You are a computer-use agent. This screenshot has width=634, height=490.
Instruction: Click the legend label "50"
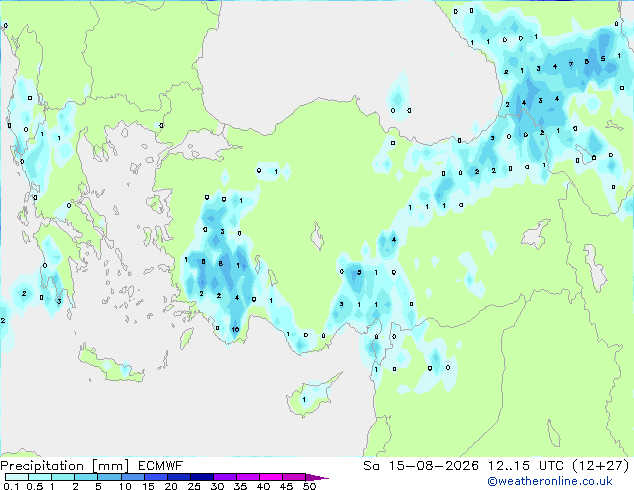309,486
